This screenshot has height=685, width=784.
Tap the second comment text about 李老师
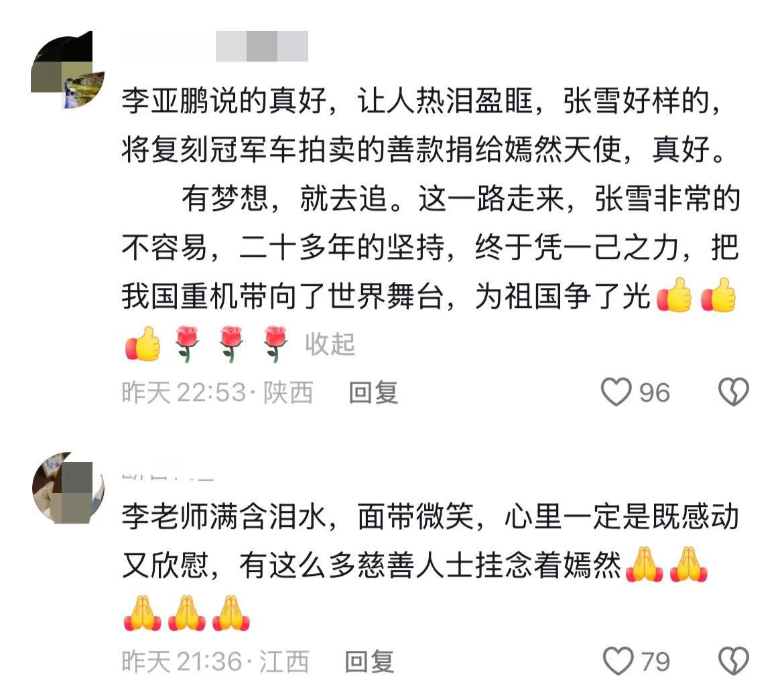pyautogui.click(x=430, y=564)
